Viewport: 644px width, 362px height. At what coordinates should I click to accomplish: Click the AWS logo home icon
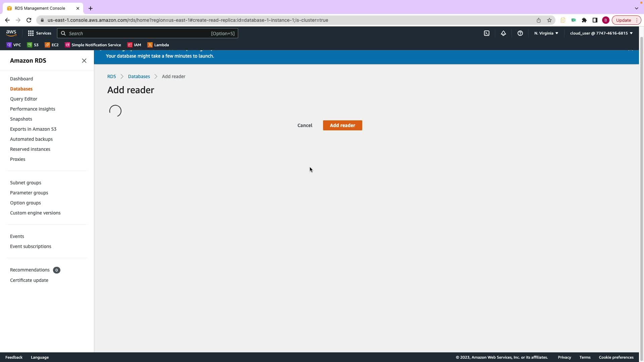[x=11, y=33]
